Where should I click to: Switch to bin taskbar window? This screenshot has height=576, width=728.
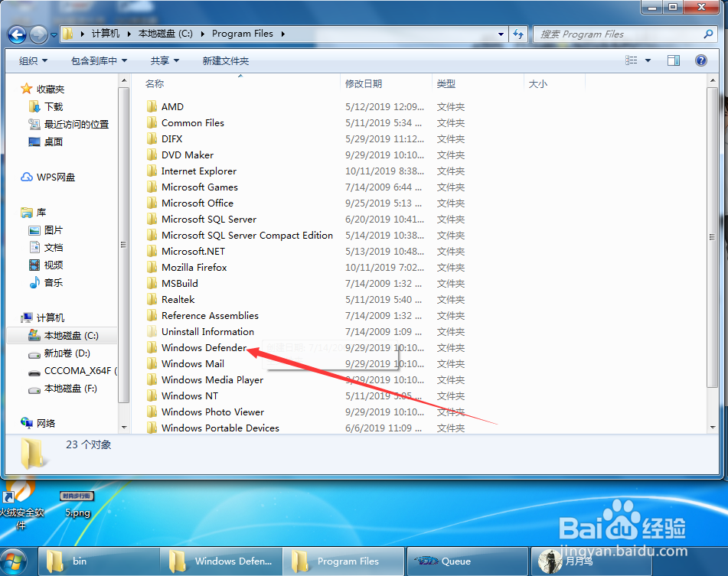(x=99, y=561)
